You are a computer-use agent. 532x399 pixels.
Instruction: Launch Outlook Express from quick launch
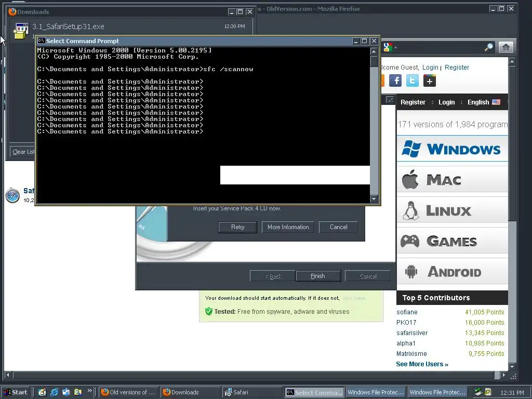tap(66, 392)
